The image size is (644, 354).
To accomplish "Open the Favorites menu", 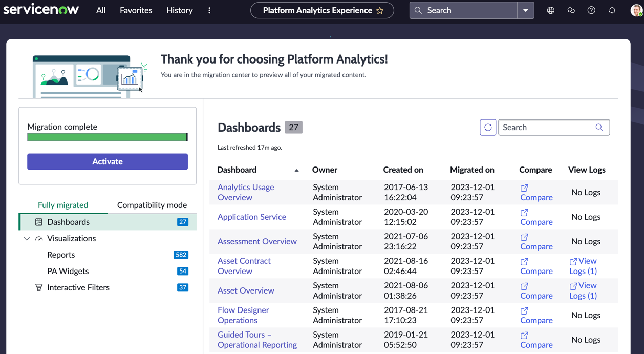I will pyautogui.click(x=136, y=10).
